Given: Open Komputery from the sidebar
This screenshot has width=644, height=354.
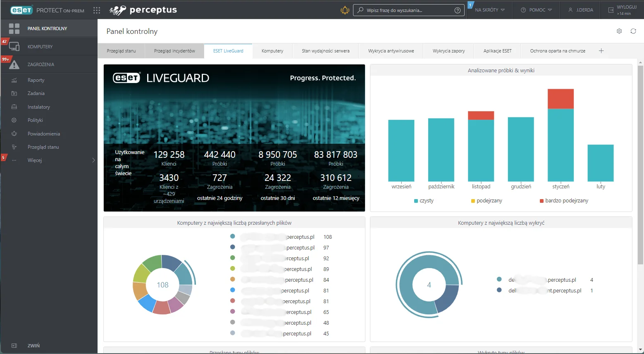Looking at the screenshot, I should 40,47.
